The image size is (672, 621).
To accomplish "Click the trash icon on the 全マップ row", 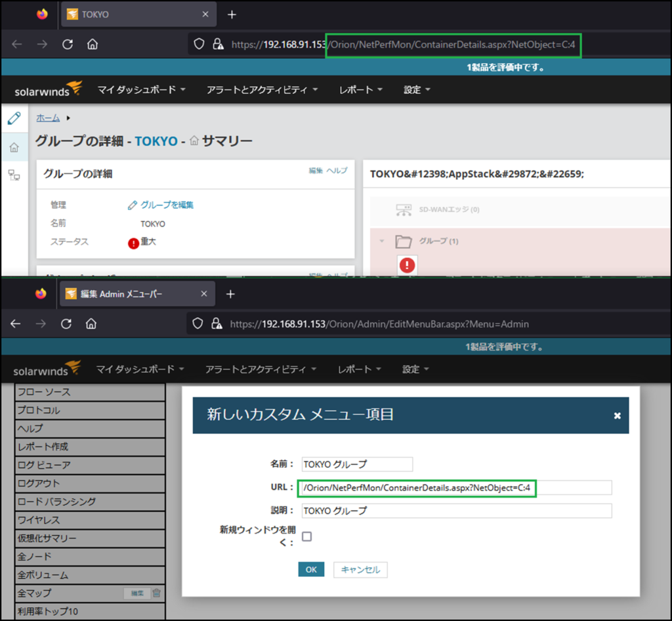I will tap(156, 593).
